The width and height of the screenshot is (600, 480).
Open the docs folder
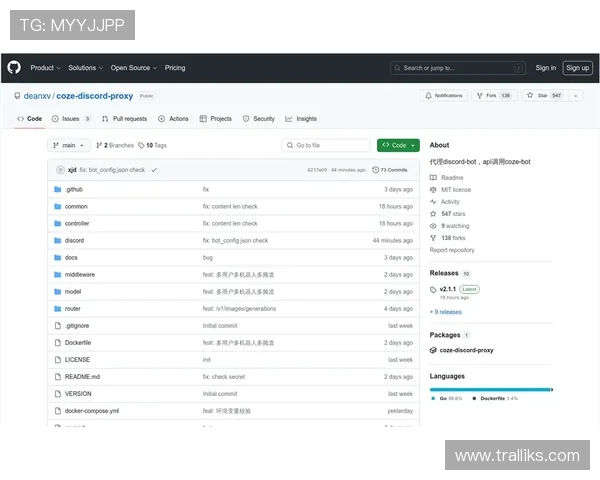(71, 258)
